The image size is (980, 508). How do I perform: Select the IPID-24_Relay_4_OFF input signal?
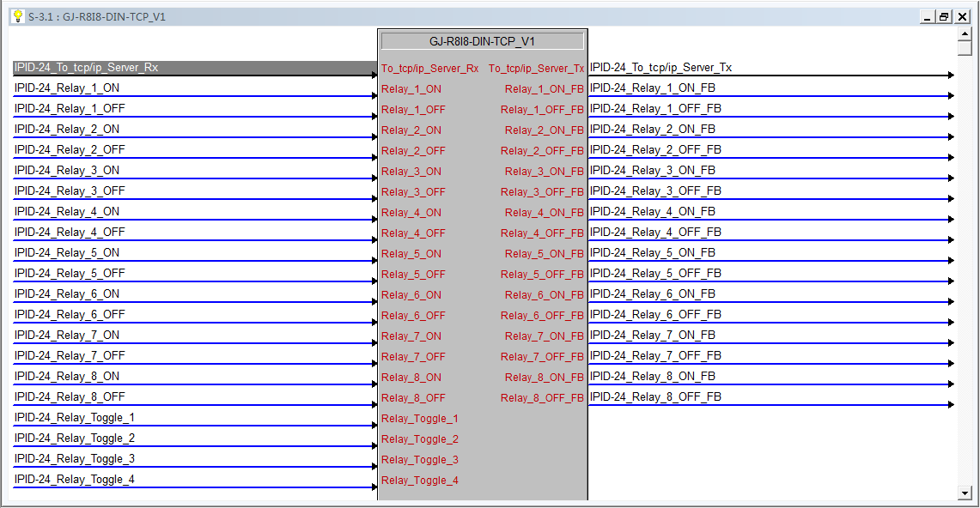tap(194, 233)
